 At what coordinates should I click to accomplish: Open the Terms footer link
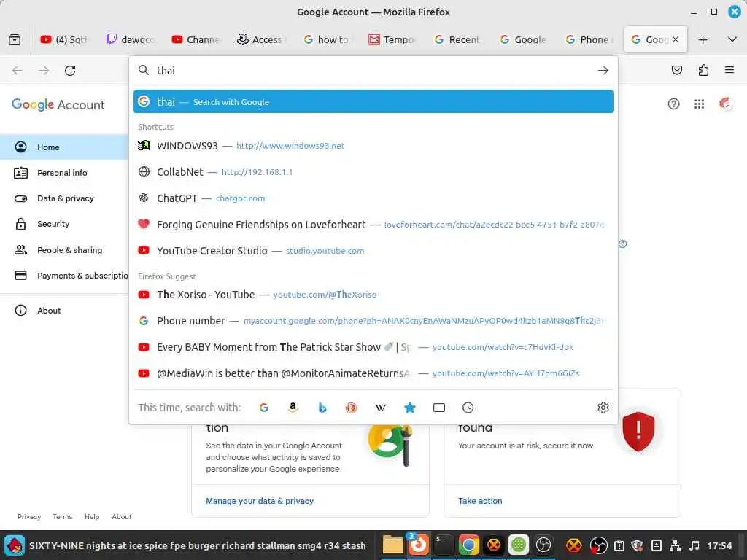(63, 517)
